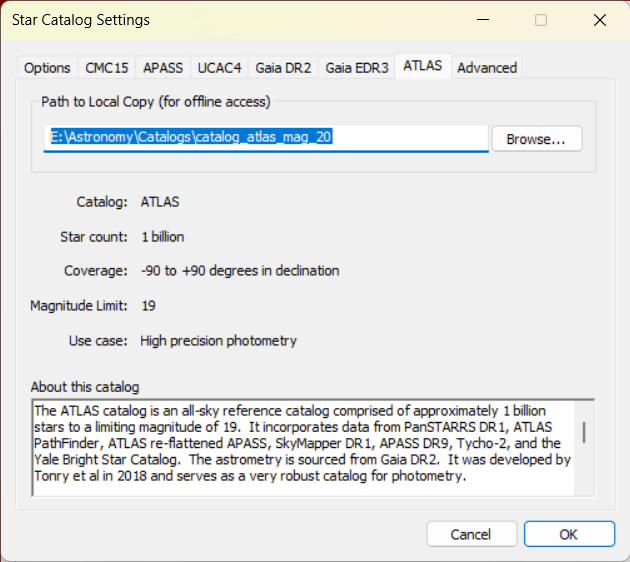Select the ATLAS tab
The height and width of the screenshot is (562, 630).
(x=423, y=66)
